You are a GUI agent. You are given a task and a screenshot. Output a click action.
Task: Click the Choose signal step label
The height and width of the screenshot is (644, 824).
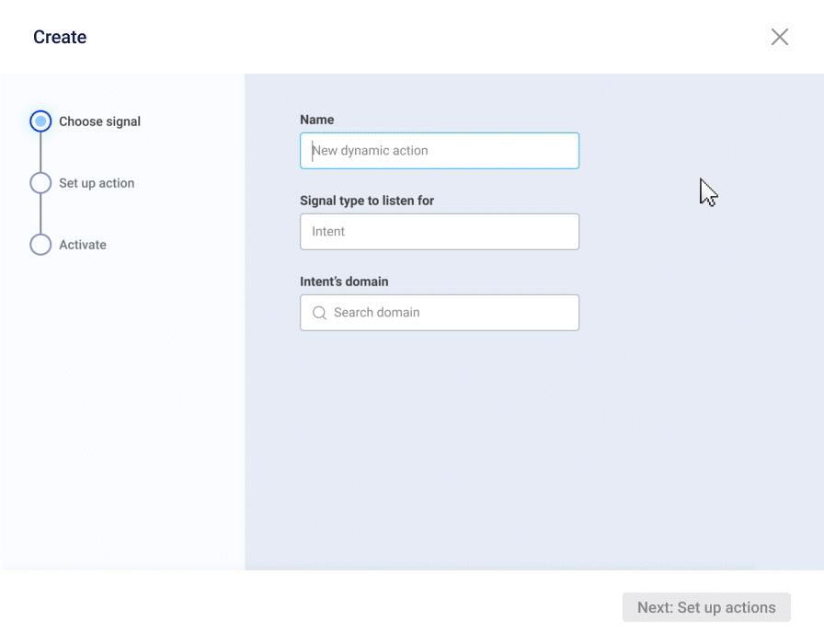tap(100, 121)
